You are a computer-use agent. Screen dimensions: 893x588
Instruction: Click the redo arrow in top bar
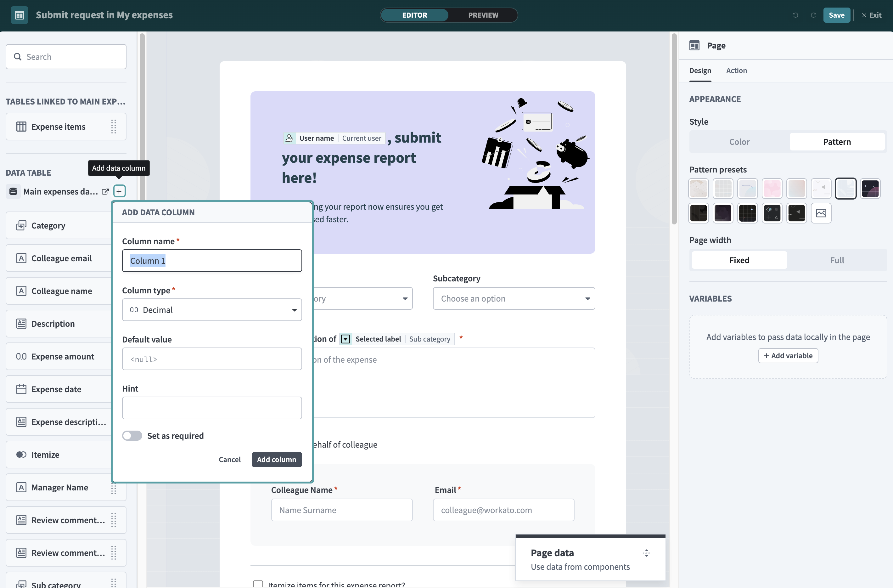813,15
